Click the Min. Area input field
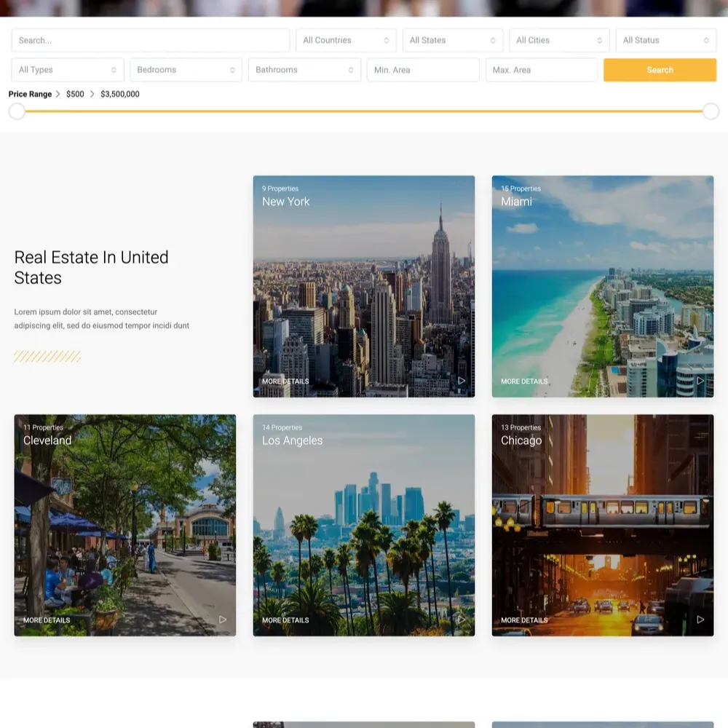The height and width of the screenshot is (728, 728). (x=423, y=70)
